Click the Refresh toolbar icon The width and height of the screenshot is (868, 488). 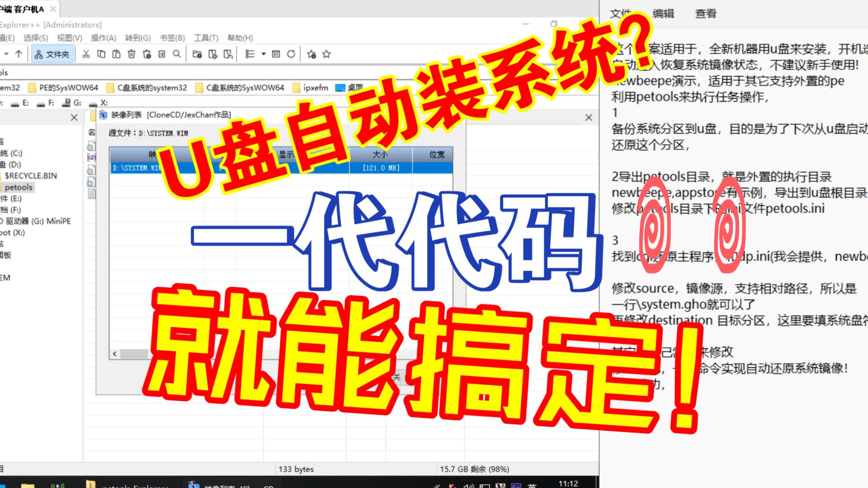291,54
